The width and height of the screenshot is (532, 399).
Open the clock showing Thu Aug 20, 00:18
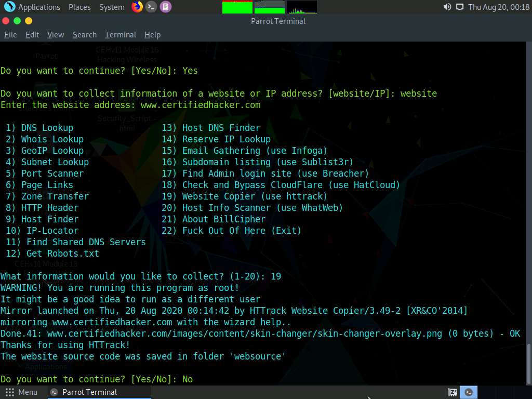pyautogui.click(x=498, y=7)
